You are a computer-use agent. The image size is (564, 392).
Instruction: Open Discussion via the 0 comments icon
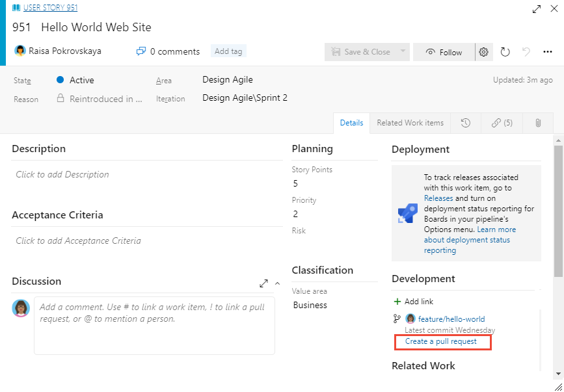(141, 51)
